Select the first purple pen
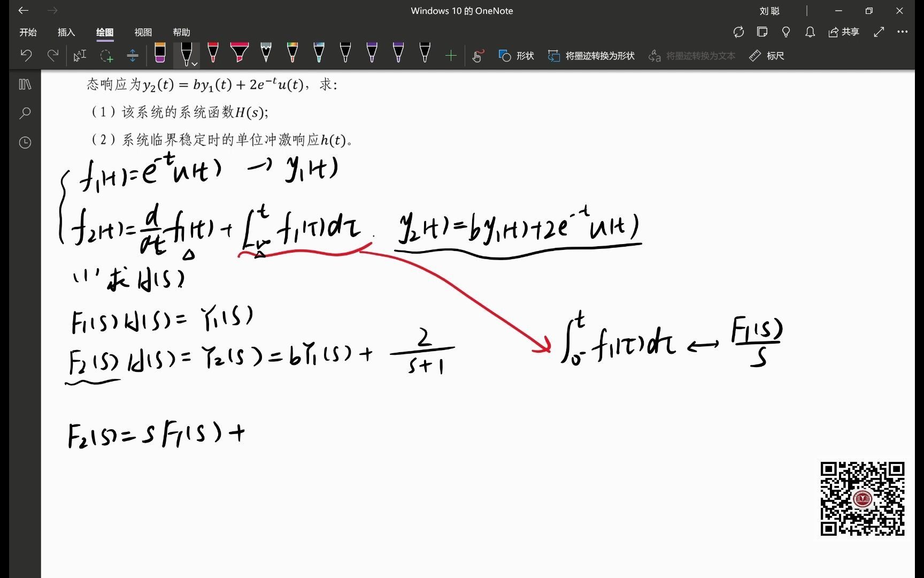924x578 pixels. click(372, 53)
